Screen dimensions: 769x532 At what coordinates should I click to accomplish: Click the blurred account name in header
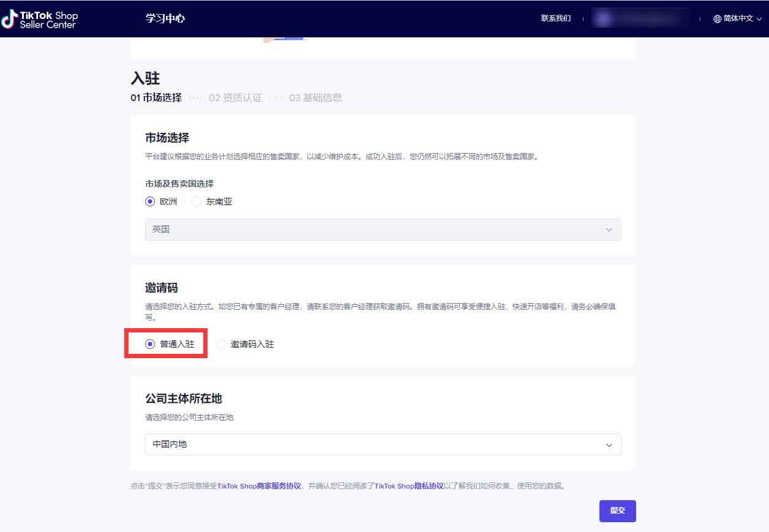640,18
